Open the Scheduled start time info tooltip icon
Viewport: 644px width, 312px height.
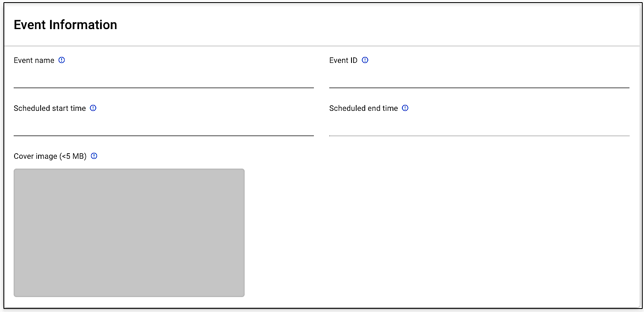click(x=93, y=108)
